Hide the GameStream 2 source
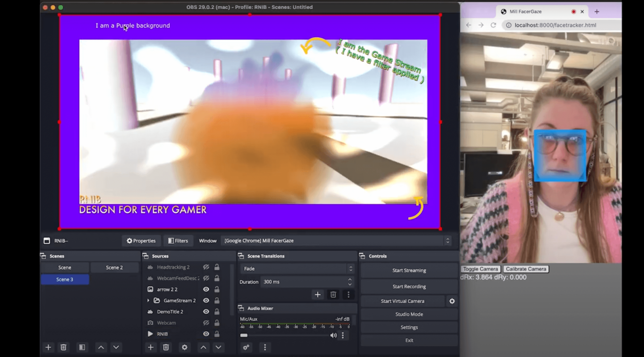Viewport: 644px width, 357px height. [x=206, y=300]
